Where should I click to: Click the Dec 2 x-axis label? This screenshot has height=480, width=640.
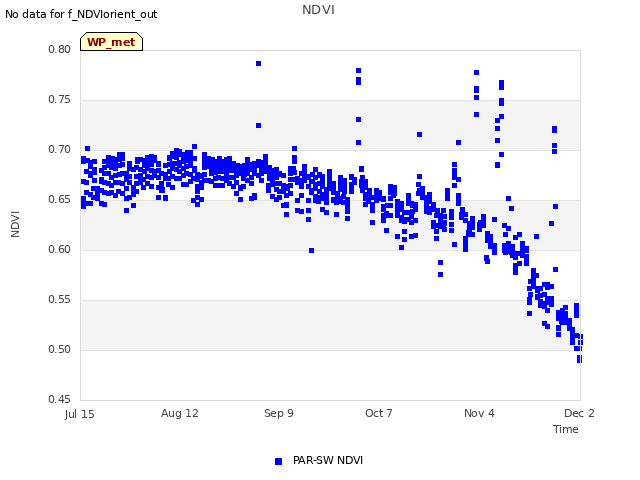(x=579, y=413)
